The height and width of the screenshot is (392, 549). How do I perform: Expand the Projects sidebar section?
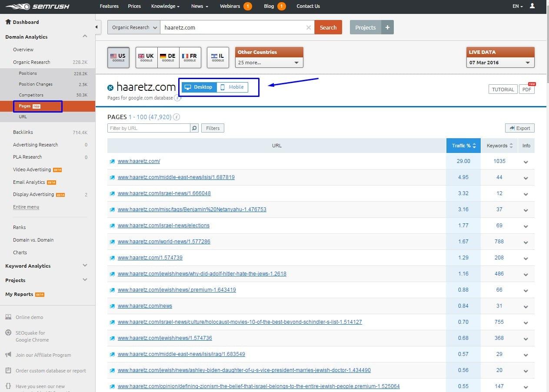tap(85, 280)
